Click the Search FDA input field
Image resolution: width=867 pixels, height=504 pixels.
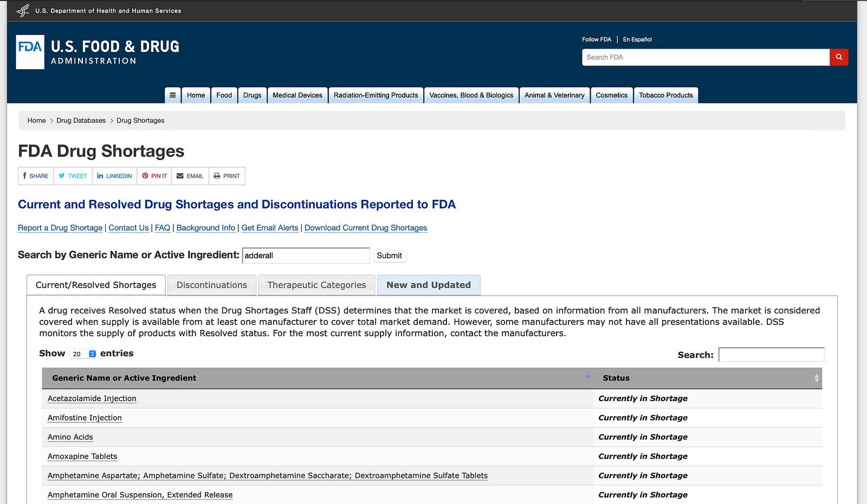point(706,57)
